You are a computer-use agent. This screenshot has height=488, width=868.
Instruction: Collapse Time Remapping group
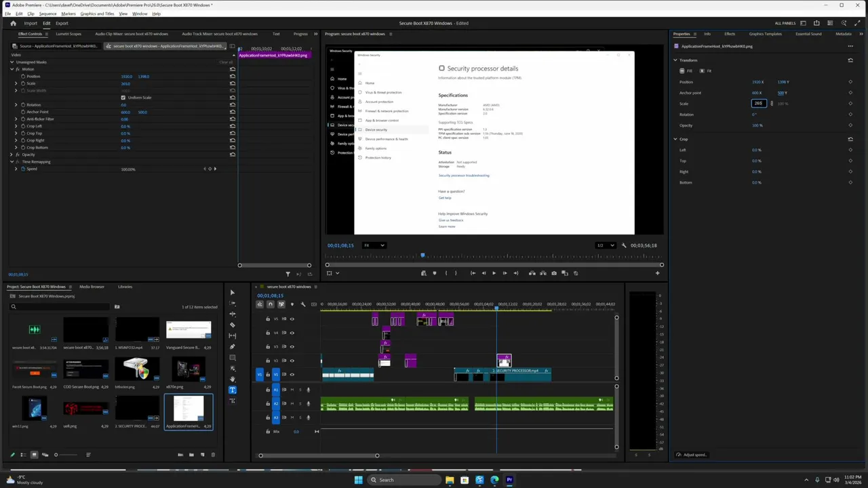12,161
